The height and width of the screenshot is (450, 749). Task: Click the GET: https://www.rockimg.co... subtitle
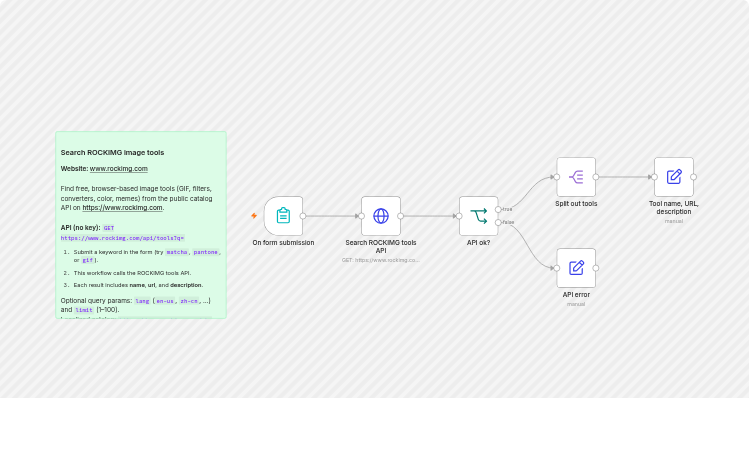[381, 260]
